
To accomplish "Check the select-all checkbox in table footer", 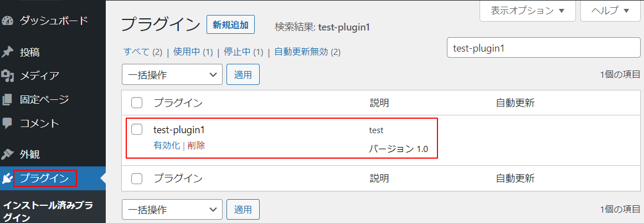I will click(137, 179).
